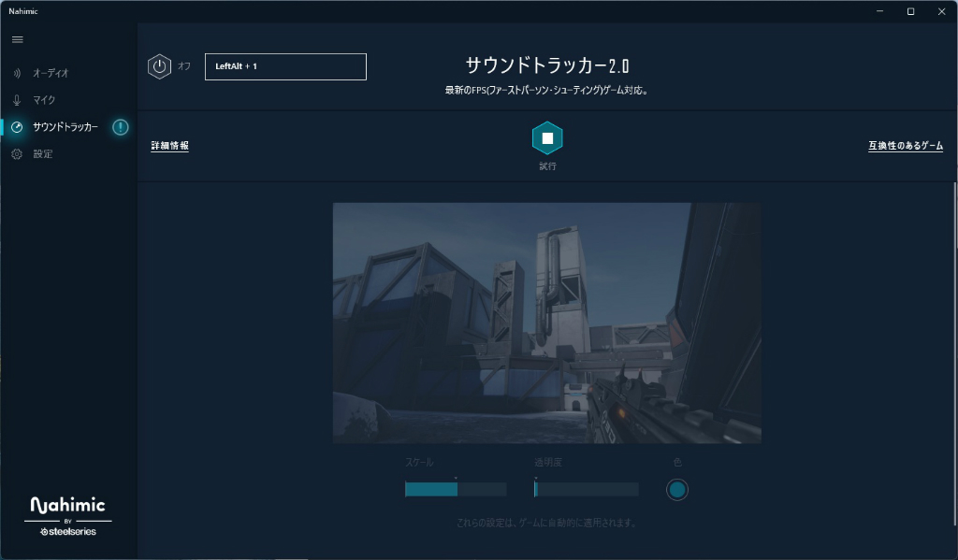
Task: Adjust the 透明度 slider
Action: 587,489
